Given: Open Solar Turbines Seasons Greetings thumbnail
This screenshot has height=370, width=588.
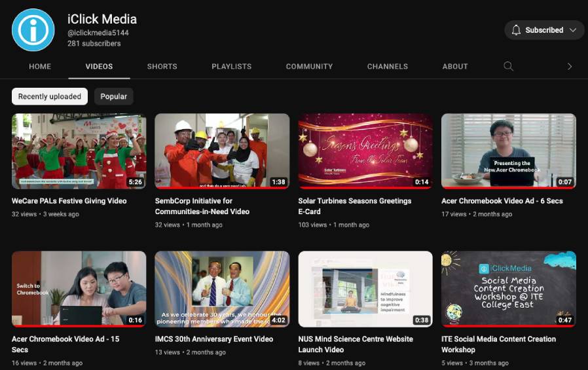Looking at the screenshot, I should coord(365,151).
